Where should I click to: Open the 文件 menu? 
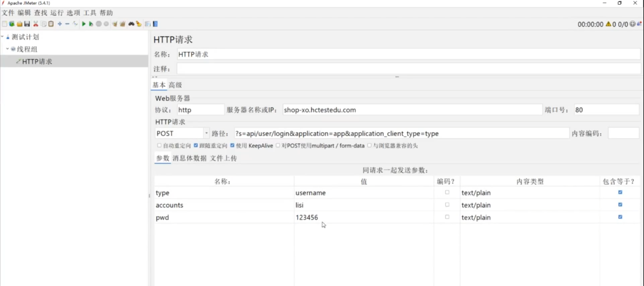8,13
